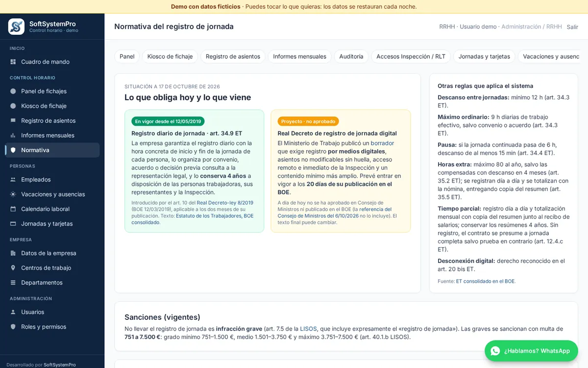Click the SoftSystemPro logo icon
This screenshot has width=588, height=368.
coord(16,26)
